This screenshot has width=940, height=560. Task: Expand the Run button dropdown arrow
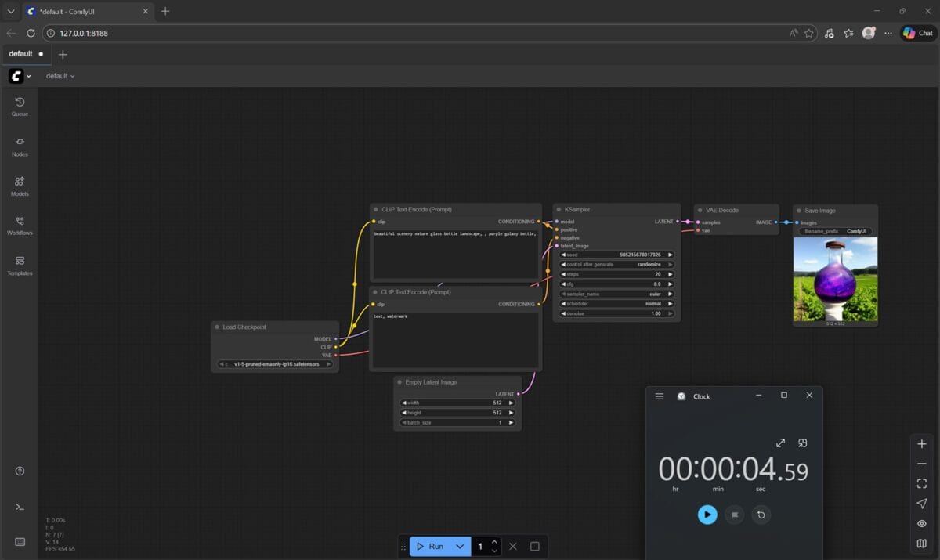tap(460, 546)
